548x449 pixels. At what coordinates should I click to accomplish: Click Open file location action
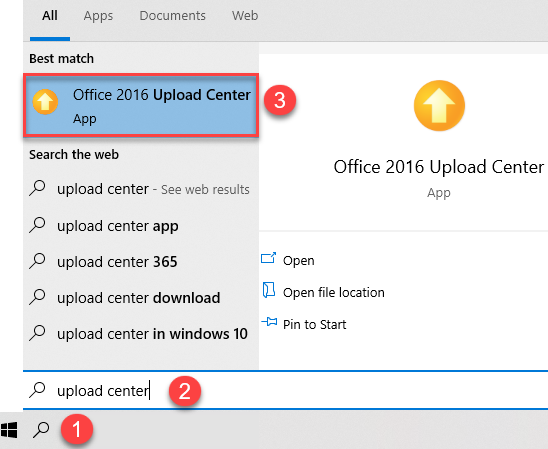tap(333, 292)
